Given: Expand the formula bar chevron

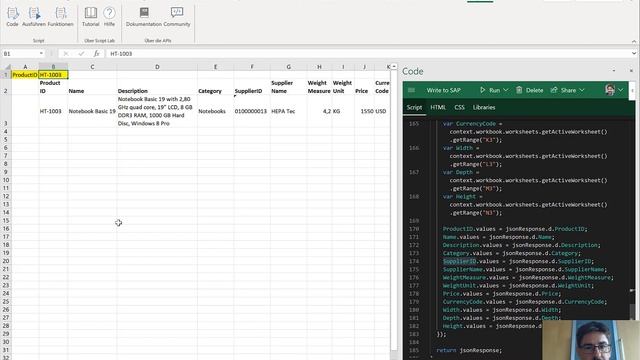Looking at the screenshot, I should (634, 53).
